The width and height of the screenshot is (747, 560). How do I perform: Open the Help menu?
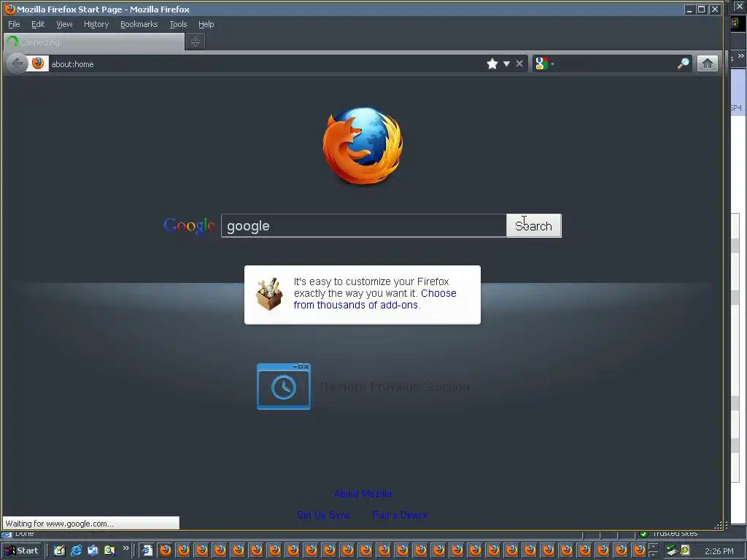206,24
